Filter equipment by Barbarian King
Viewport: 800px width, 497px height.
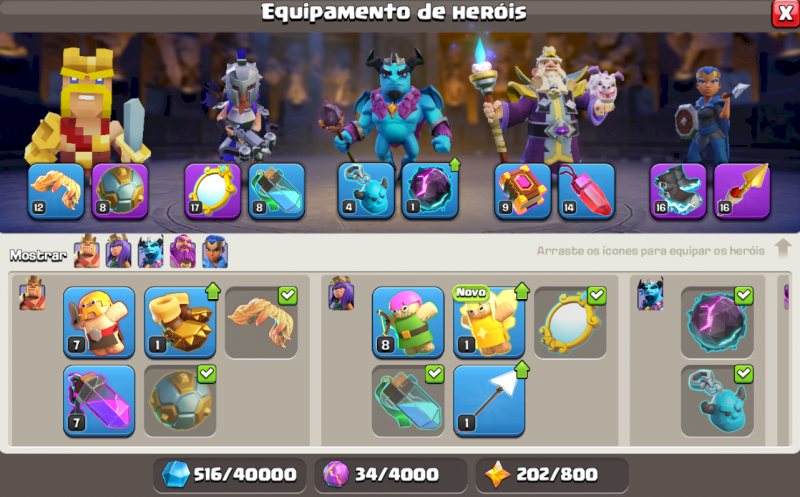pyautogui.click(x=87, y=252)
